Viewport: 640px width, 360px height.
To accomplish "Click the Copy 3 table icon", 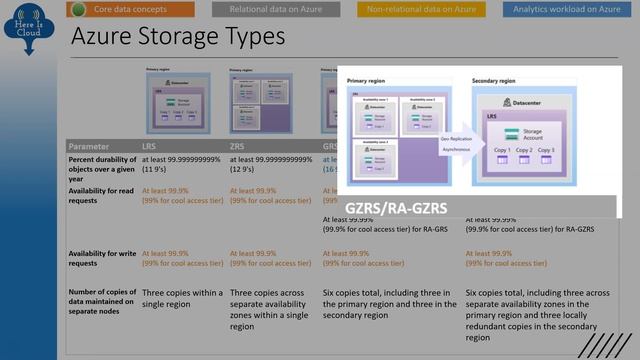I will pos(546,160).
